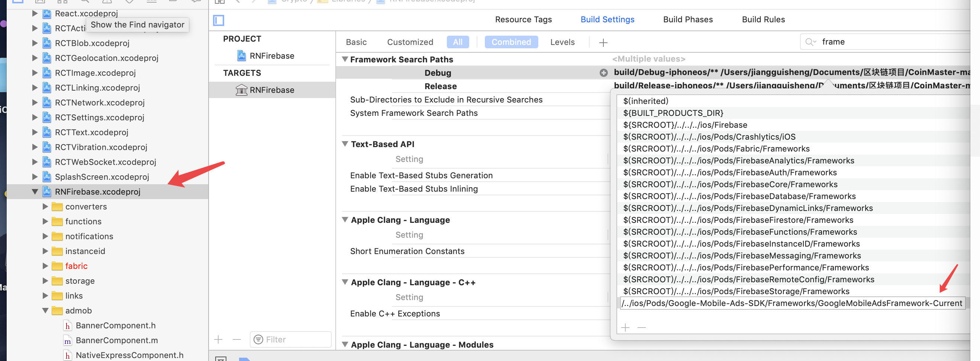Collapse Apple Clang - Language - Modules section
This screenshot has height=361, width=980.
pos(345,344)
